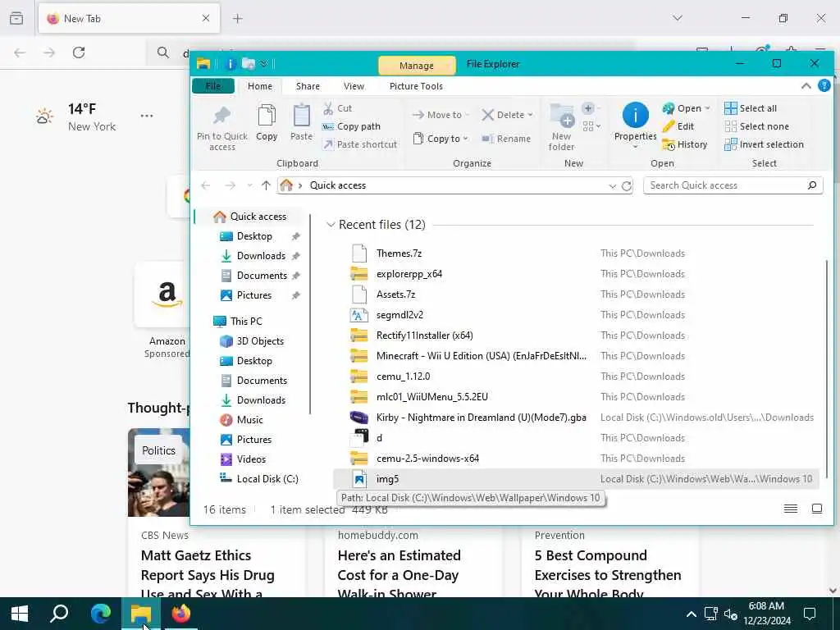Open the Delete dropdown arrow
The image size is (840, 630).
[531, 115]
